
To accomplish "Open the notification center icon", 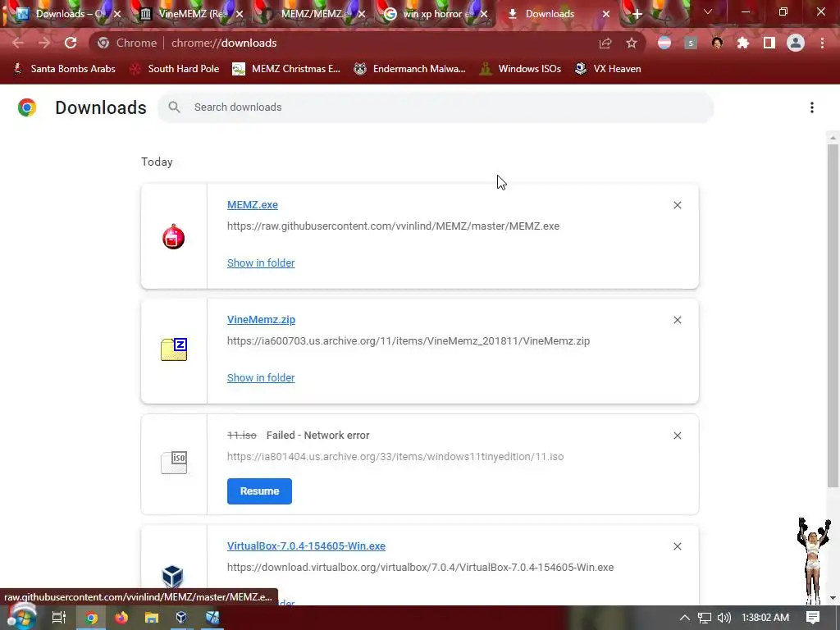I will [x=813, y=618].
